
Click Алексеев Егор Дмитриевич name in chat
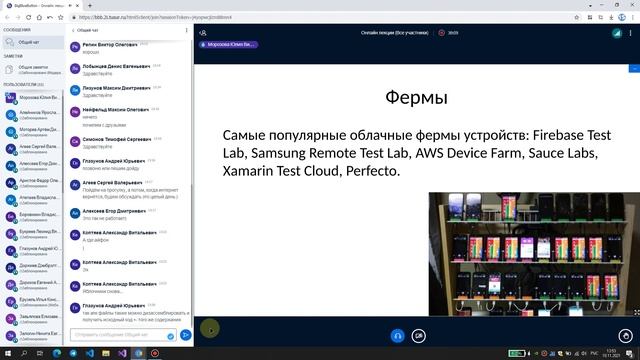(114, 211)
